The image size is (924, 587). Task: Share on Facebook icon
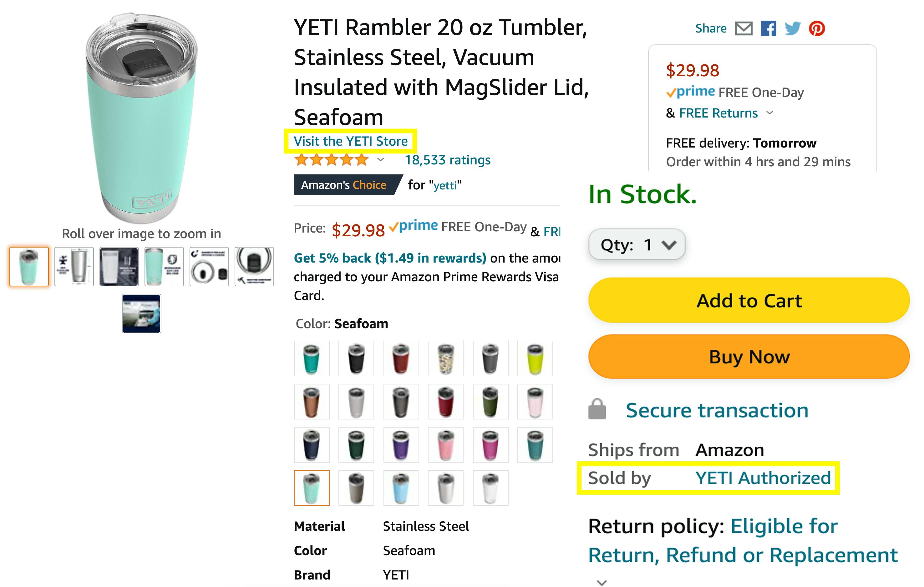coord(768,29)
